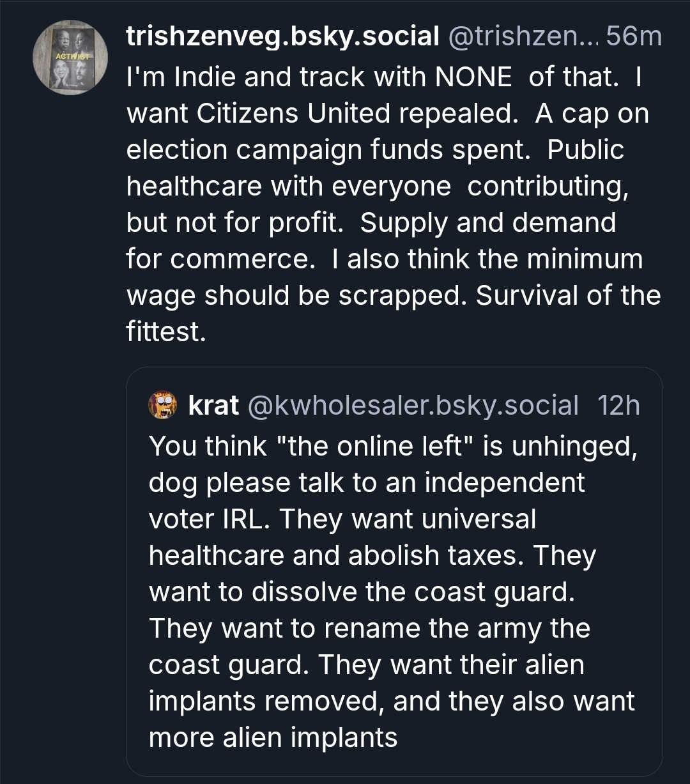Click "dissolve the coast guard" text
The width and height of the screenshot is (690, 784).
coord(413,592)
